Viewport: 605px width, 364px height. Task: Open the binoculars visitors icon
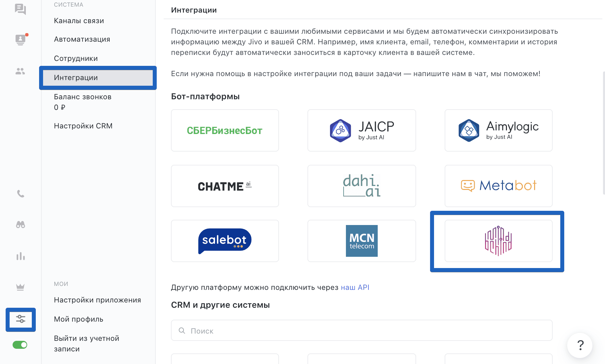click(21, 225)
